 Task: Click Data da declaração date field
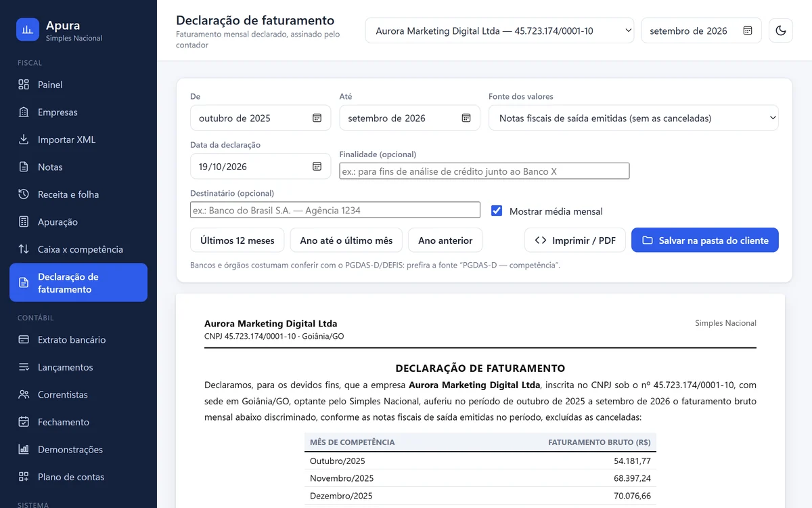[261, 167]
